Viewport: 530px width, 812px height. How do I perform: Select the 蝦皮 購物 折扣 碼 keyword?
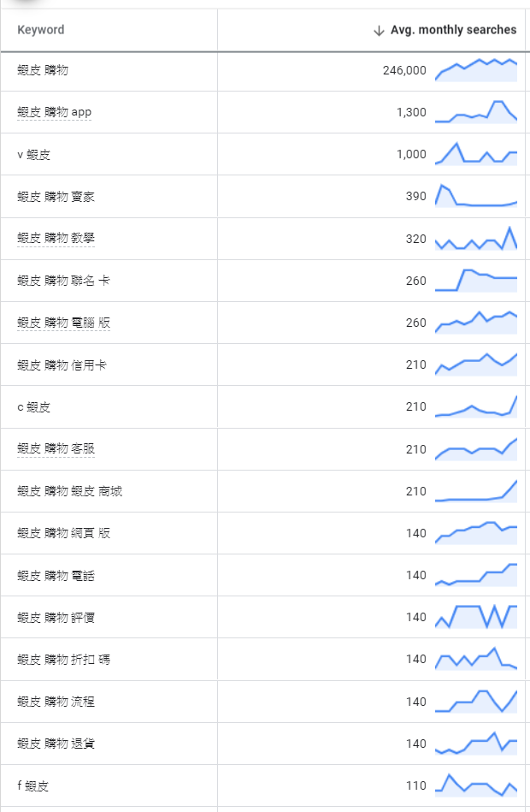(x=63, y=660)
